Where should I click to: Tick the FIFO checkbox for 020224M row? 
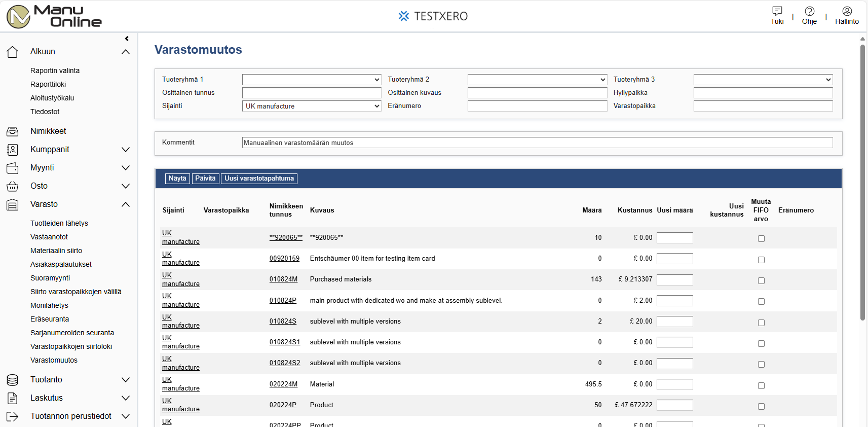761,385
